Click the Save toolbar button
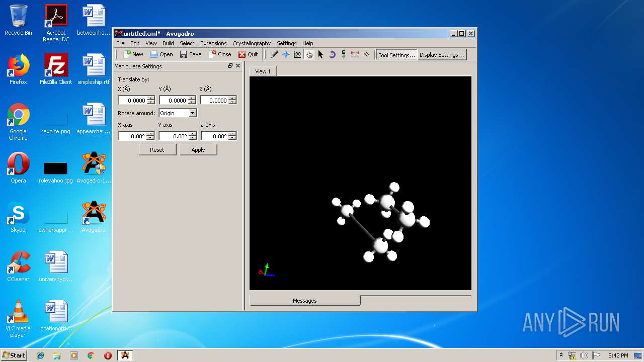 tap(191, 54)
